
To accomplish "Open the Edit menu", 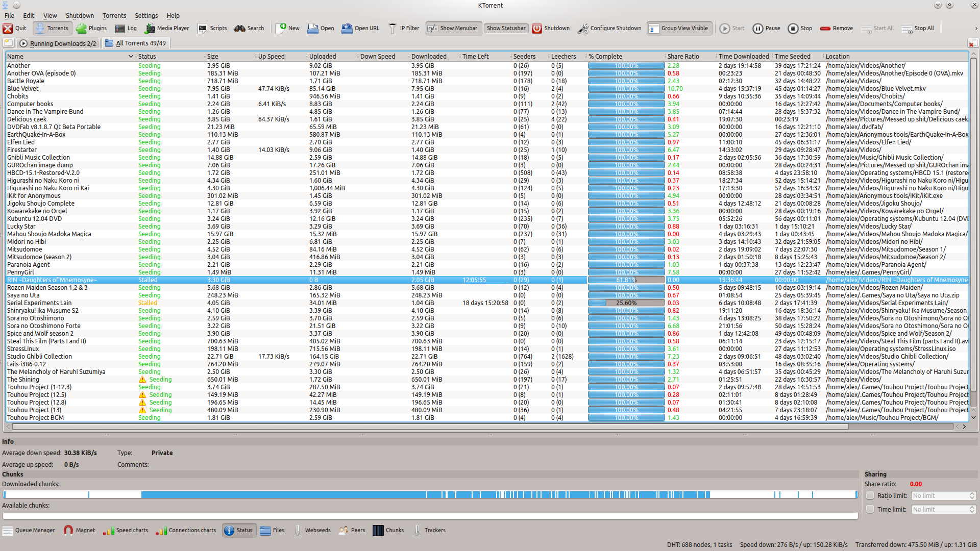I will (x=29, y=16).
